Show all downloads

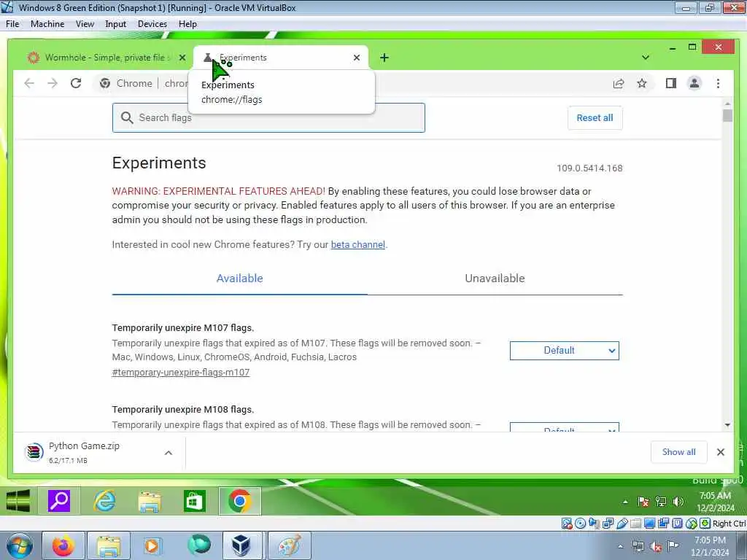679,452
